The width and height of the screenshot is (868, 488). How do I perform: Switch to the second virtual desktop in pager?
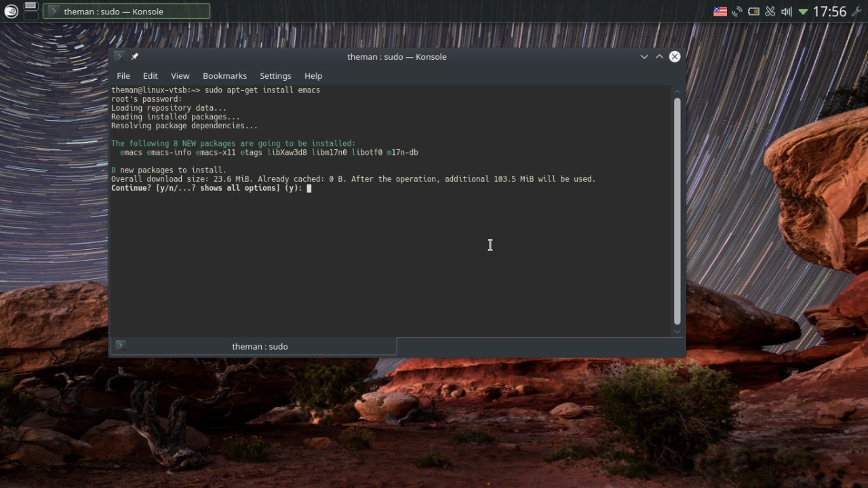coord(31,16)
